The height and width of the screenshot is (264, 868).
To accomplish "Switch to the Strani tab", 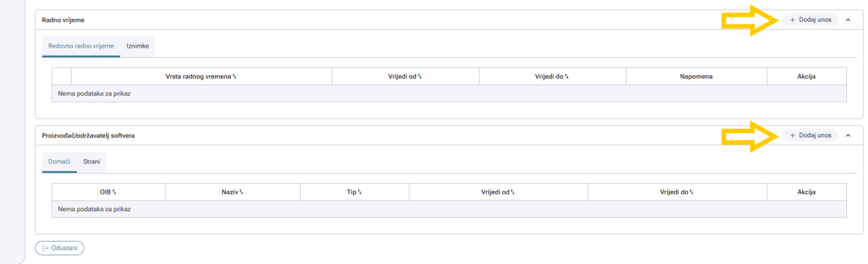I will click(92, 162).
